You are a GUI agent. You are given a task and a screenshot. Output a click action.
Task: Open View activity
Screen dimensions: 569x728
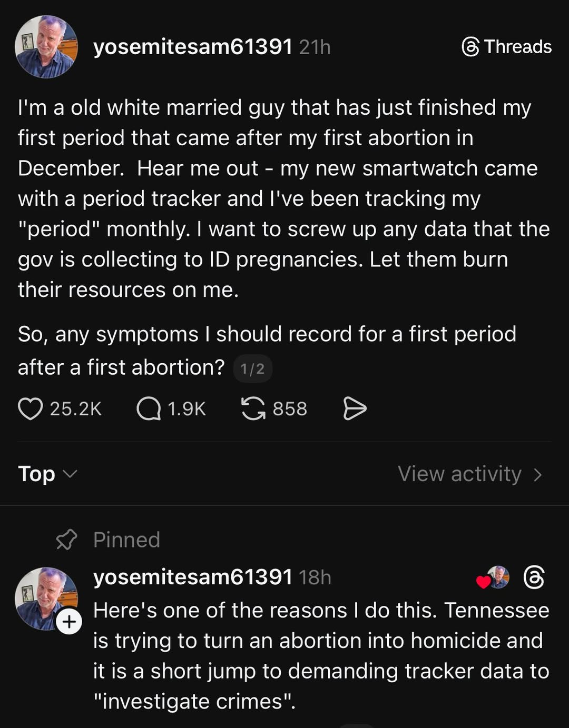click(469, 474)
